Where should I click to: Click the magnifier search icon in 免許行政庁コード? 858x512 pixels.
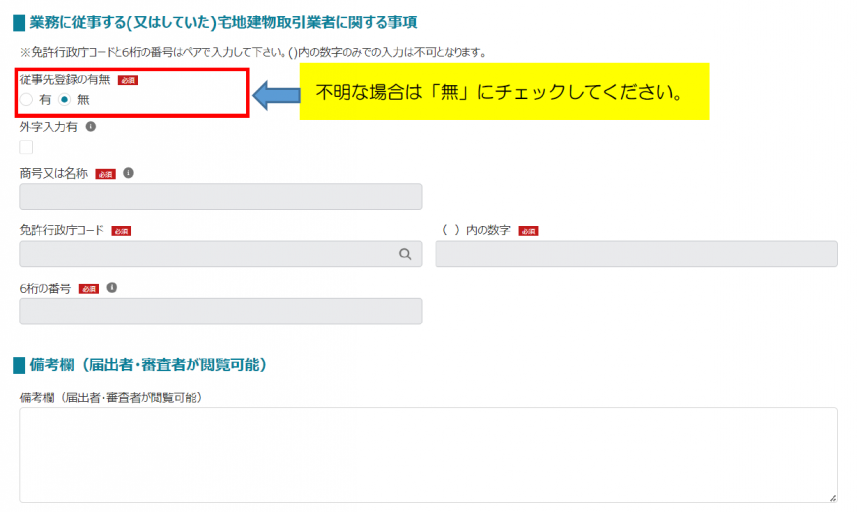(x=405, y=254)
